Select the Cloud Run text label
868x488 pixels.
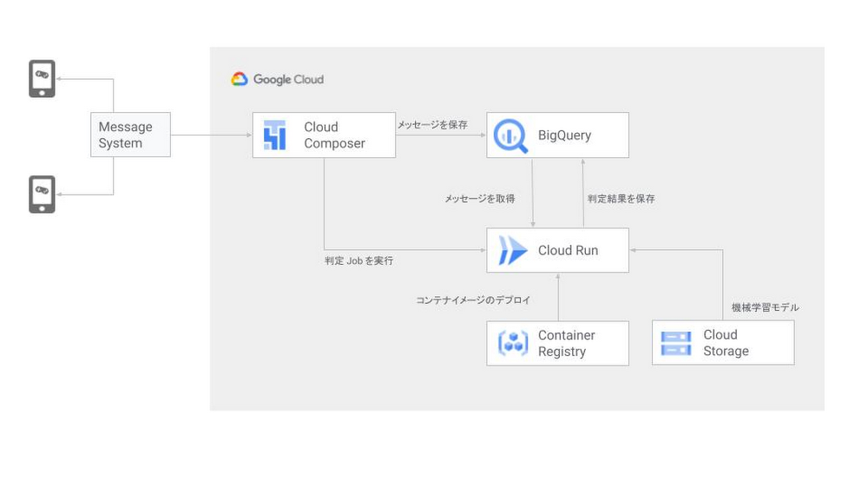(568, 250)
